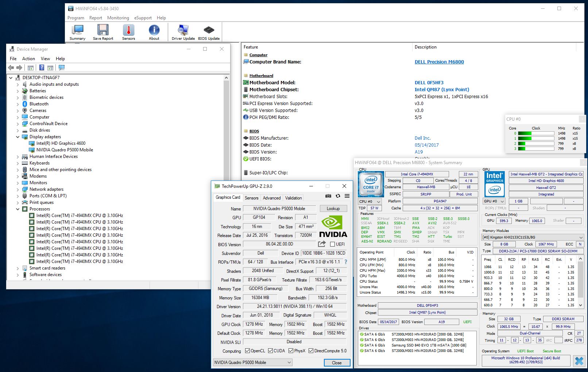Open the eSupport menu in HWiNFO64
The image size is (588, 372).
pos(143,18)
